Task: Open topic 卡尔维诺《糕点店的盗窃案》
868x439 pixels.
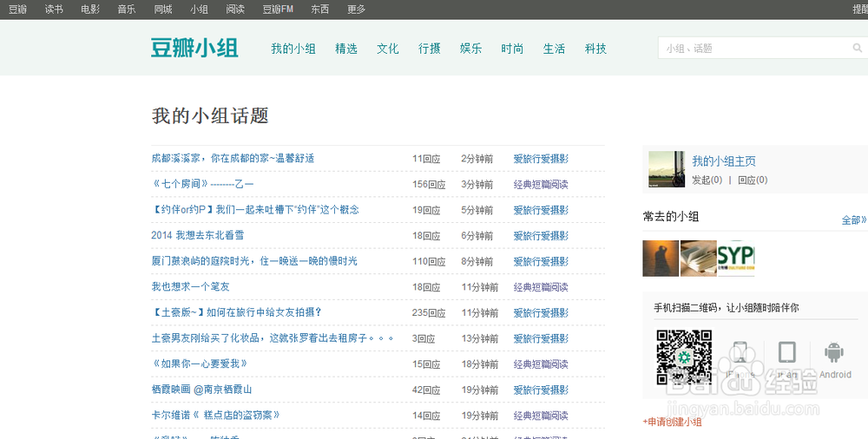Action: pos(216,416)
